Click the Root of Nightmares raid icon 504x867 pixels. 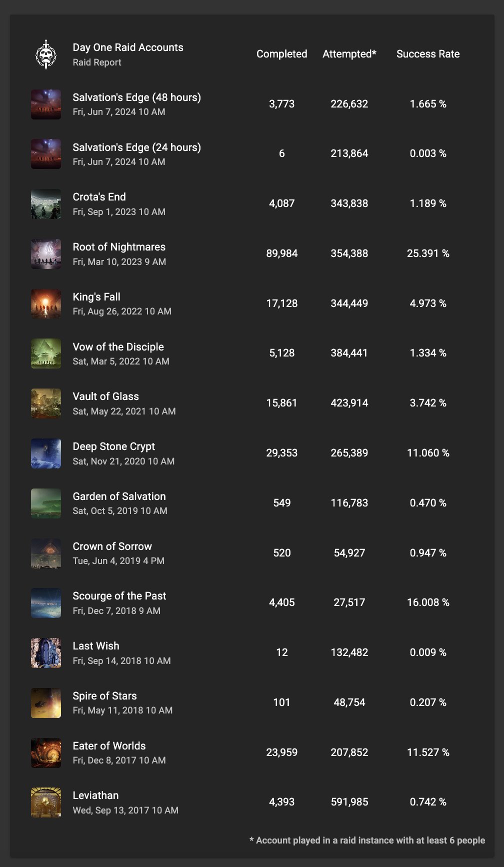pos(46,254)
